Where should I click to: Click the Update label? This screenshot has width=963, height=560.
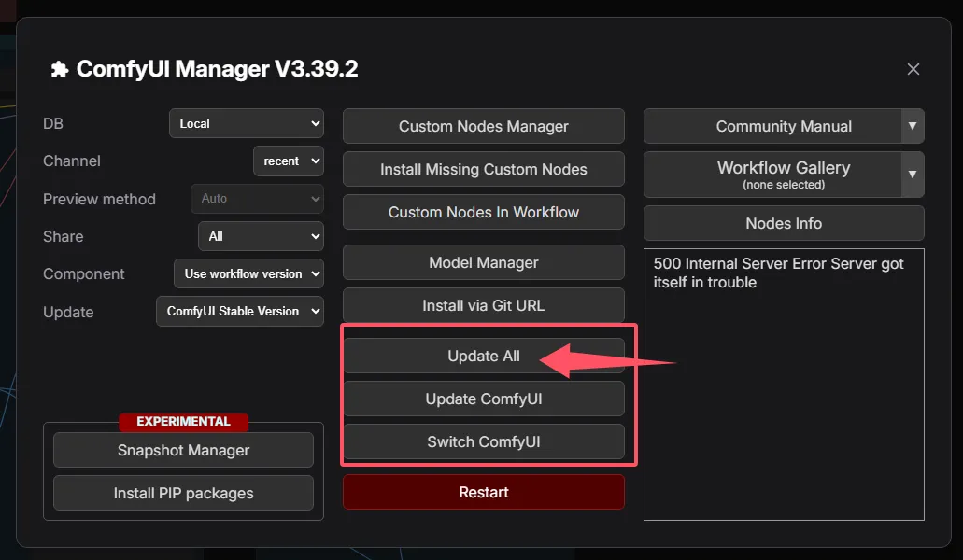(x=68, y=312)
